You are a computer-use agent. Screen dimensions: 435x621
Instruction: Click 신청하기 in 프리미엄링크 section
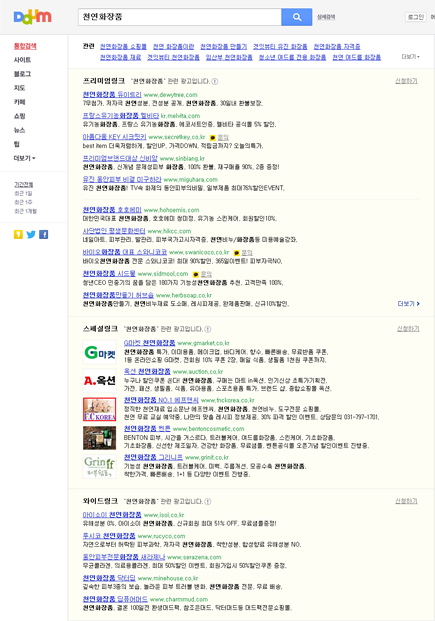tap(406, 81)
